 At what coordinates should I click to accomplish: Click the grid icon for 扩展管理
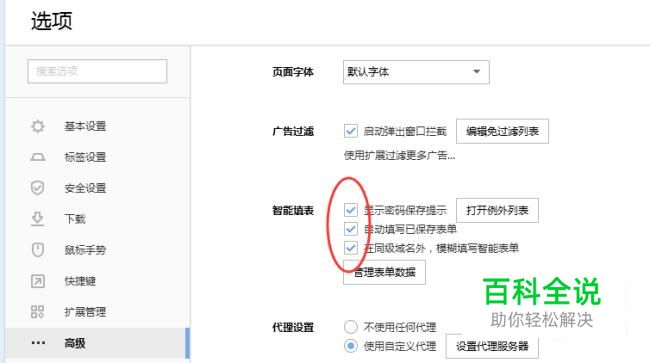tap(38, 312)
